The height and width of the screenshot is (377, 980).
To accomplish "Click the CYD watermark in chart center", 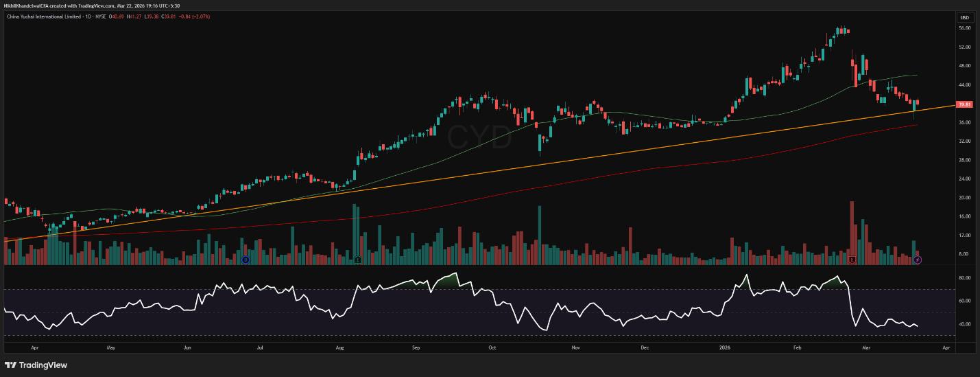I will pyautogui.click(x=479, y=137).
